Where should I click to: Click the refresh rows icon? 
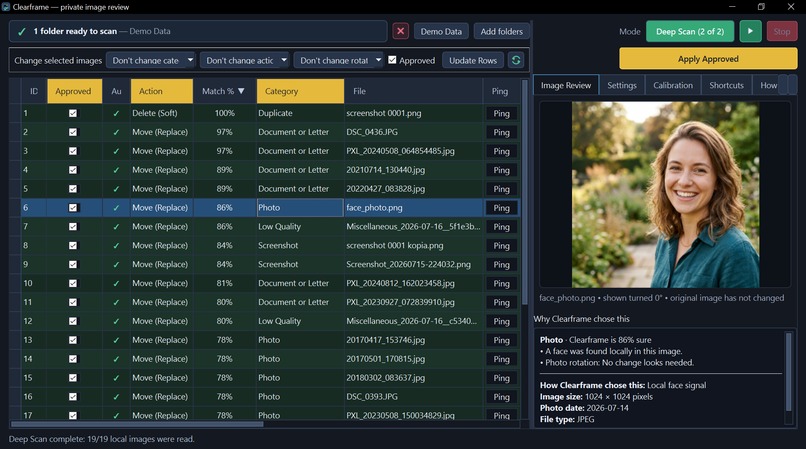pos(516,60)
